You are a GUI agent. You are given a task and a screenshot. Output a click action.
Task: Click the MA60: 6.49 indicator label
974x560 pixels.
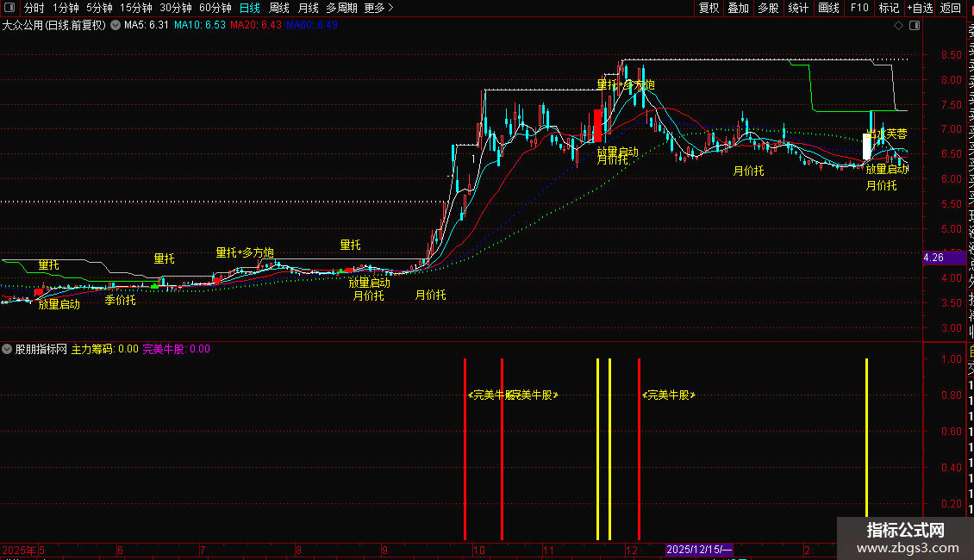point(311,26)
